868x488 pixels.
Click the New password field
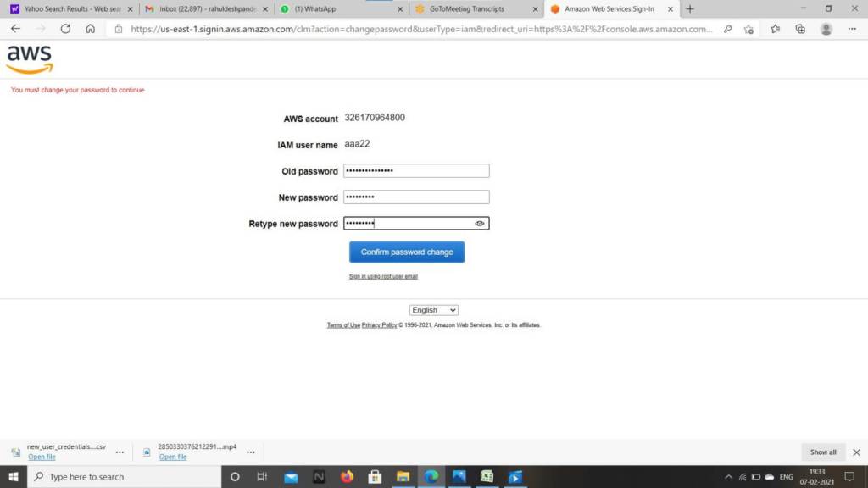pos(416,197)
